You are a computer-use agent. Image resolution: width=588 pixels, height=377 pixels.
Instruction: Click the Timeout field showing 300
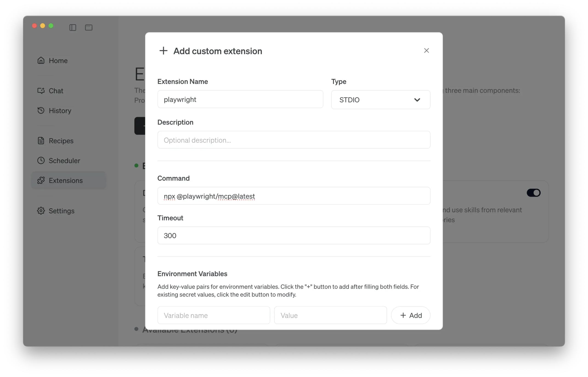pyautogui.click(x=294, y=235)
